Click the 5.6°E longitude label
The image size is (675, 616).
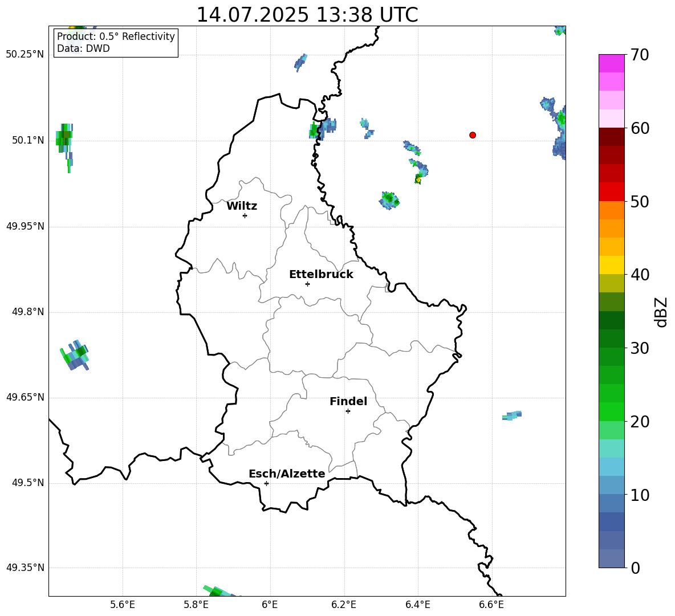coord(123,605)
